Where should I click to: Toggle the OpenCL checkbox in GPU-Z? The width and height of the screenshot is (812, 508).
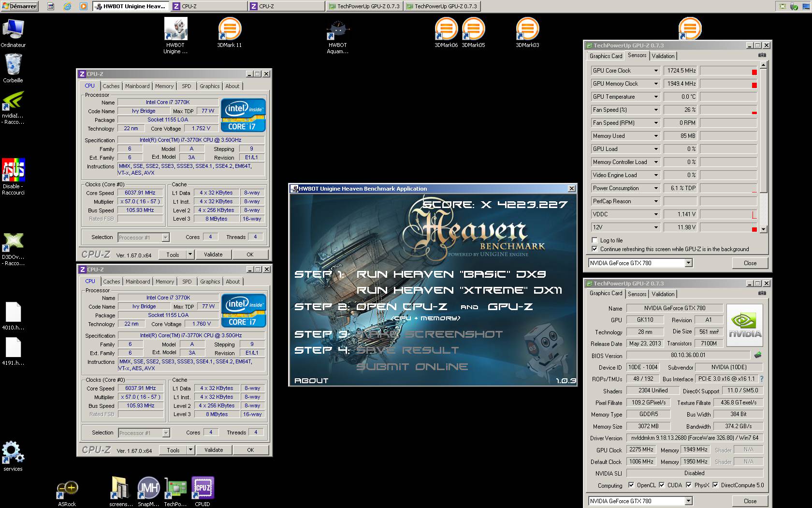[x=631, y=485]
